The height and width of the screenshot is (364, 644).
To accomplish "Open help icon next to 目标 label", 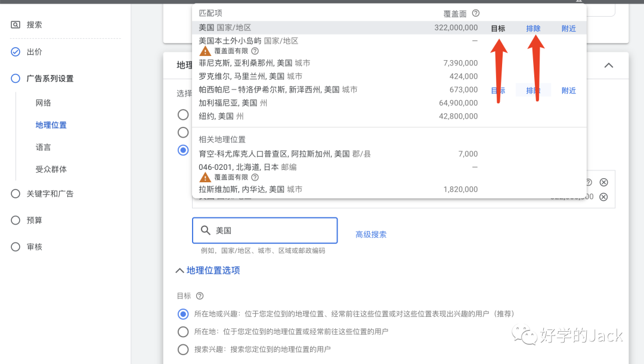I will click(200, 296).
